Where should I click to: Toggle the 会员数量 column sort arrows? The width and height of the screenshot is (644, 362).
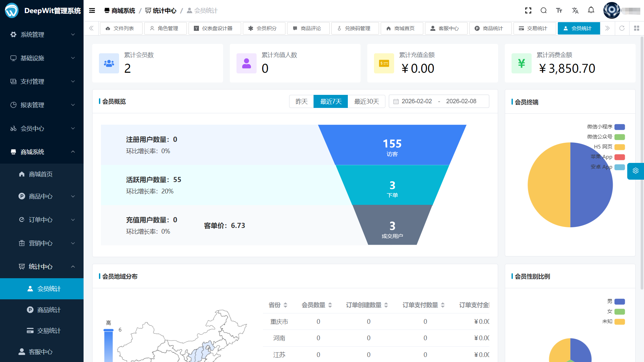tap(331, 305)
